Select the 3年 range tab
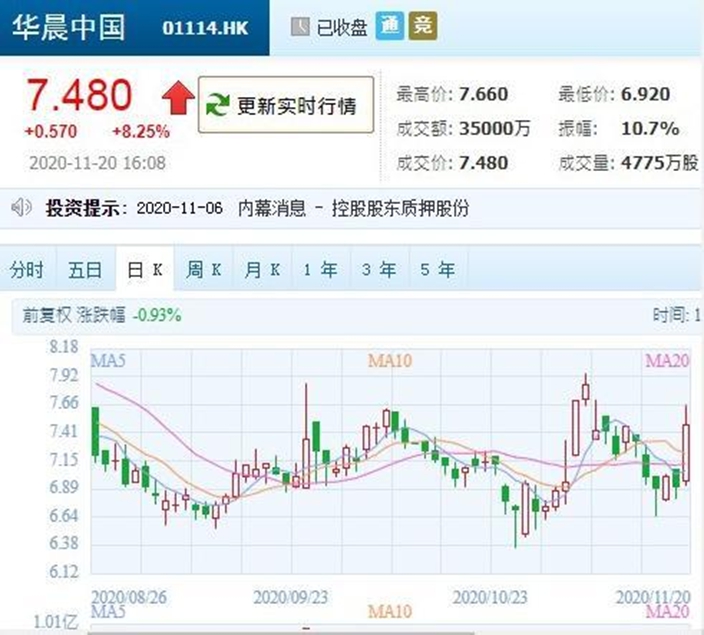 (x=379, y=269)
